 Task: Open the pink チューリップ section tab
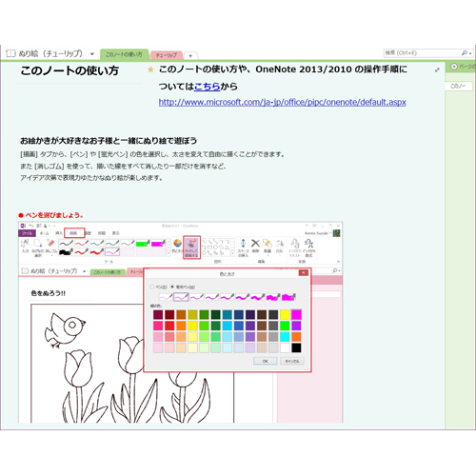click(167, 55)
